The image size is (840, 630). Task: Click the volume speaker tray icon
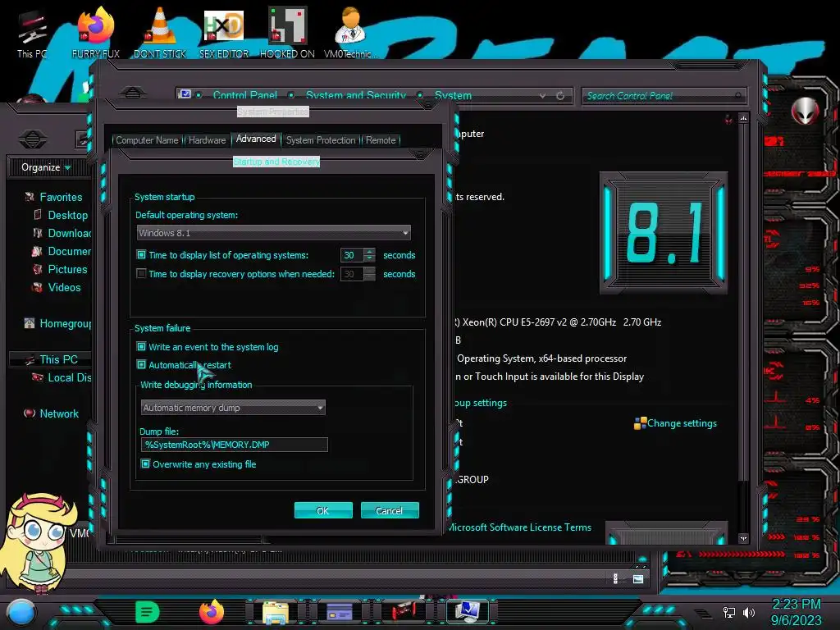coord(749,612)
